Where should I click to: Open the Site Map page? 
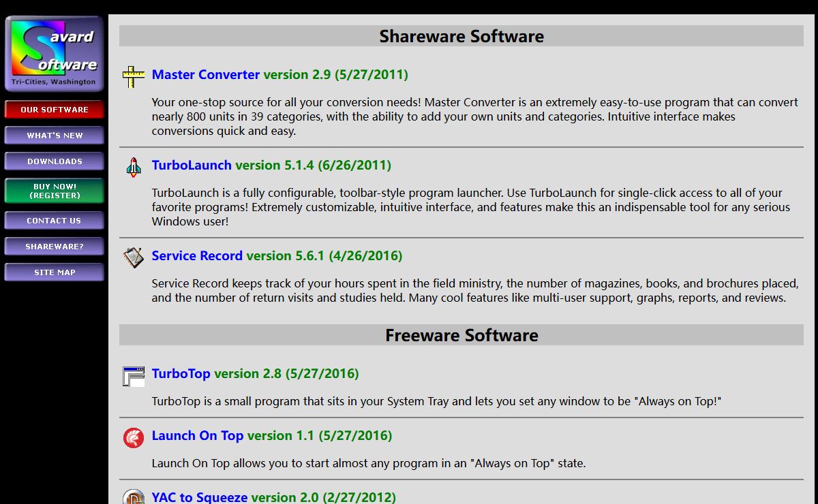point(55,272)
